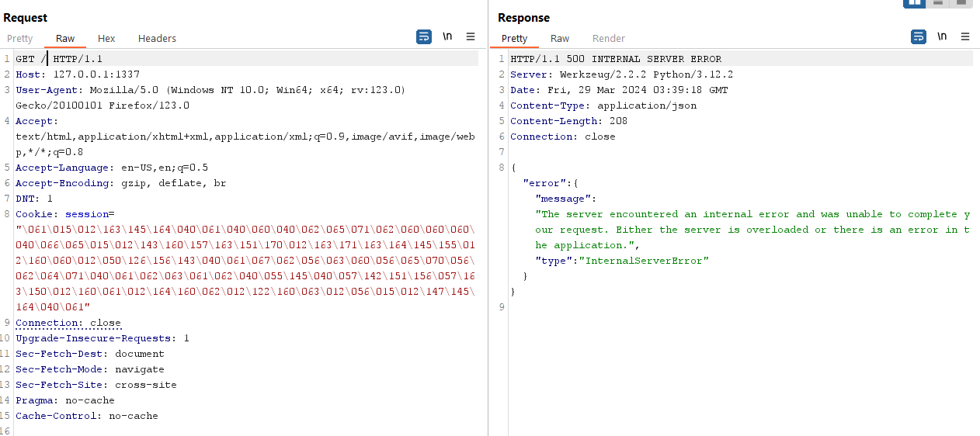Show non-printable characters in Response panel
The width and height of the screenshot is (980, 436).
[942, 36]
